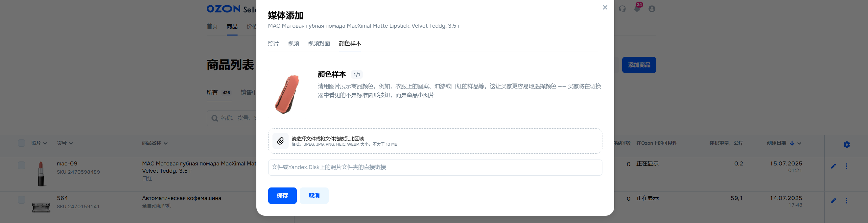Click the search magnifier icon
This screenshot has height=223, width=868.
tap(214, 118)
